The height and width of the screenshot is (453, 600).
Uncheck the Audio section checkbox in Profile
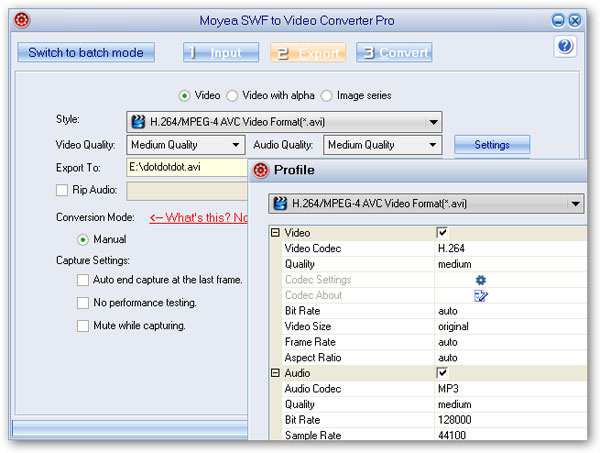pos(442,373)
